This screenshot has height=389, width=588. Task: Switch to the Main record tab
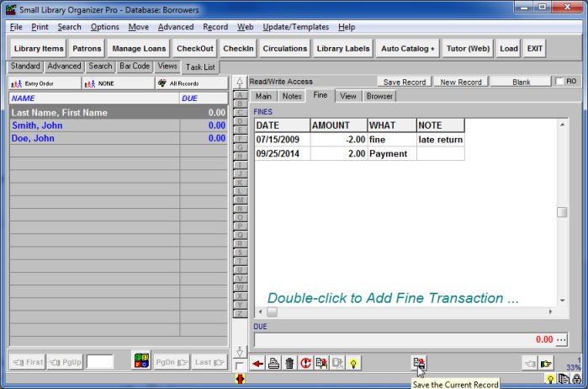pos(263,96)
